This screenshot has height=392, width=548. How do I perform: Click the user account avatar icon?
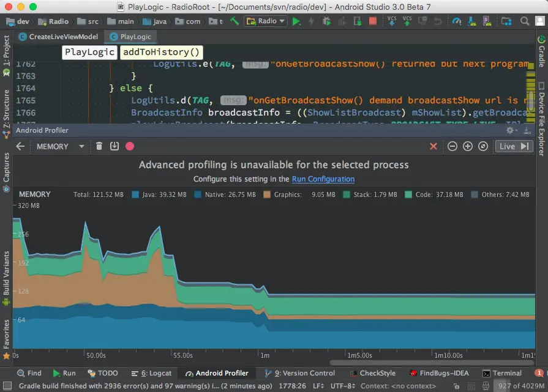540,21
